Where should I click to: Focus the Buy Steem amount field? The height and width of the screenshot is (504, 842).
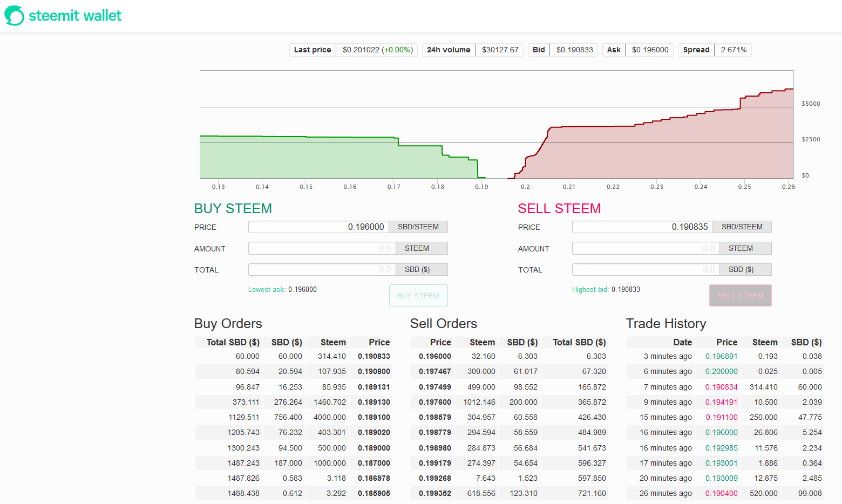[x=322, y=248]
